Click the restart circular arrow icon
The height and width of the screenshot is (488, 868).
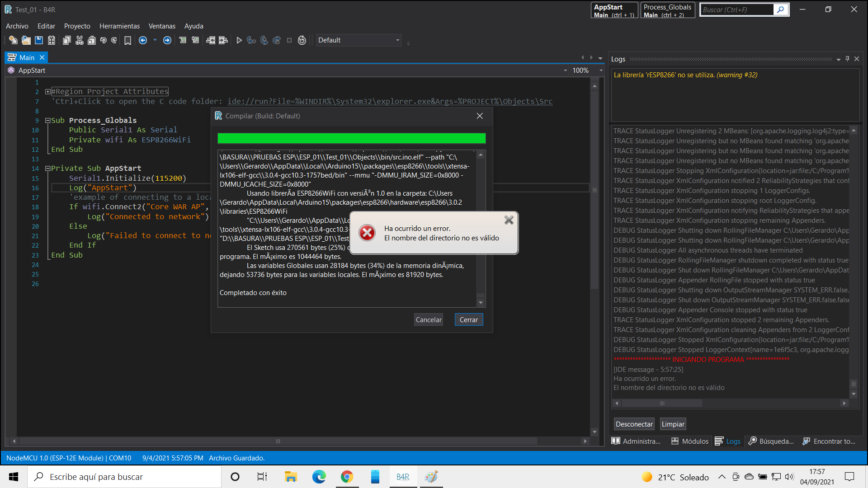click(x=302, y=40)
